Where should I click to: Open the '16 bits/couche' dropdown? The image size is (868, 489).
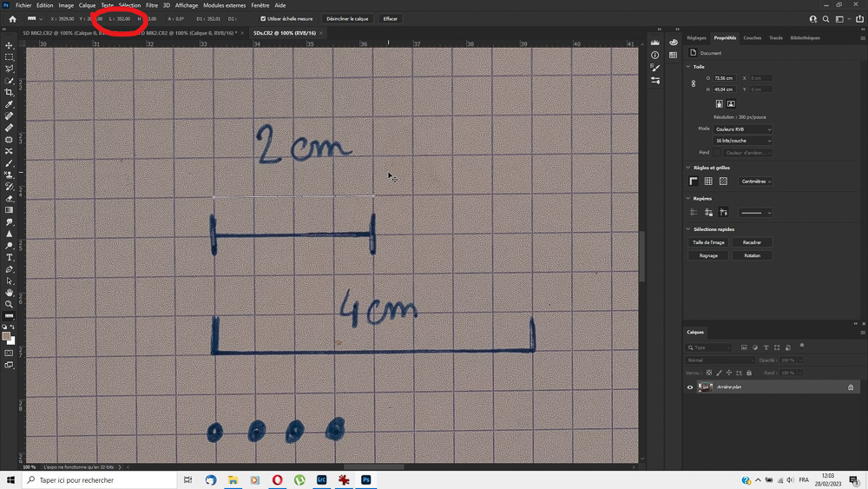[x=742, y=141]
